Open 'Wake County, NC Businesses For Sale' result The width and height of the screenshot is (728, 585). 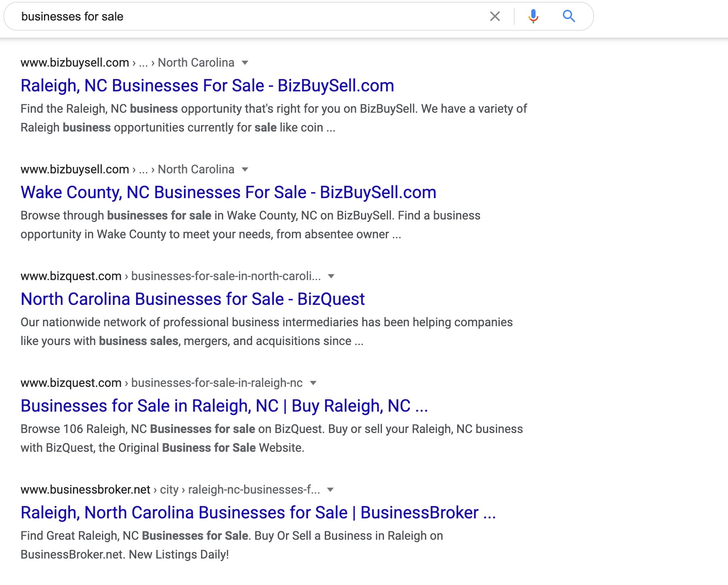[x=228, y=193]
